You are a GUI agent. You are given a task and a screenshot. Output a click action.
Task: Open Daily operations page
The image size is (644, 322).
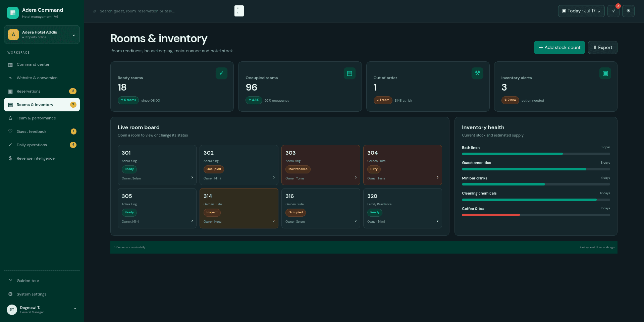[42, 145]
